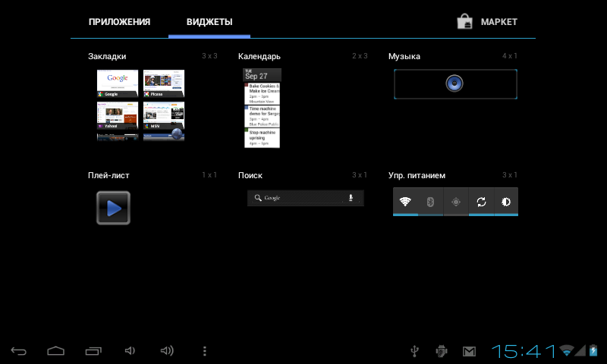The width and height of the screenshot is (607, 364).
Task: Tap the microphone icon in search widget
Action: 351,198
